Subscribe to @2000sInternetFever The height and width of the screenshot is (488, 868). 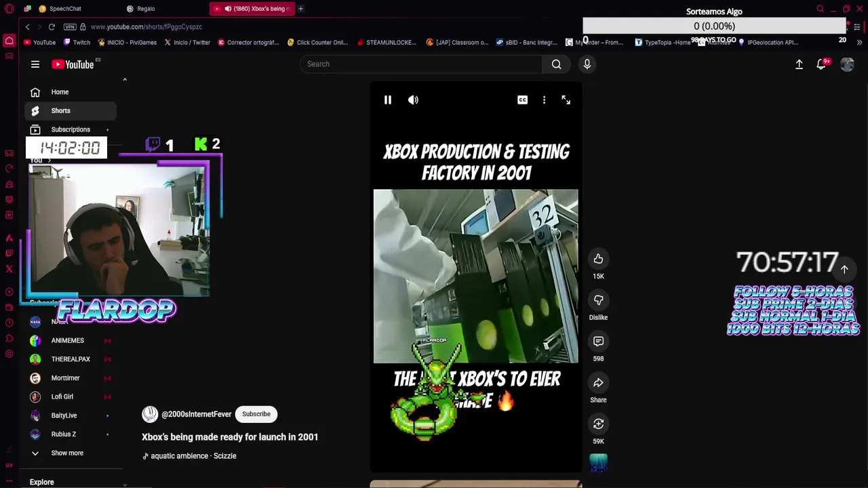tap(256, 414)
